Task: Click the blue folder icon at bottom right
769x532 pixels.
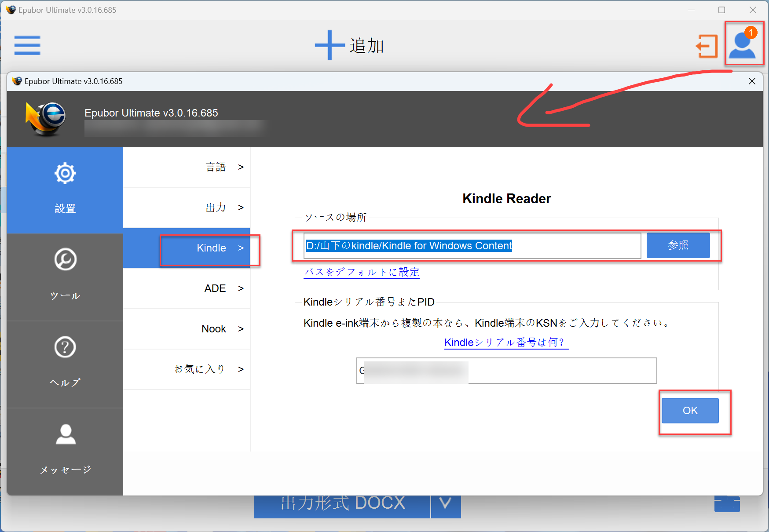Action: click(727, 504)
